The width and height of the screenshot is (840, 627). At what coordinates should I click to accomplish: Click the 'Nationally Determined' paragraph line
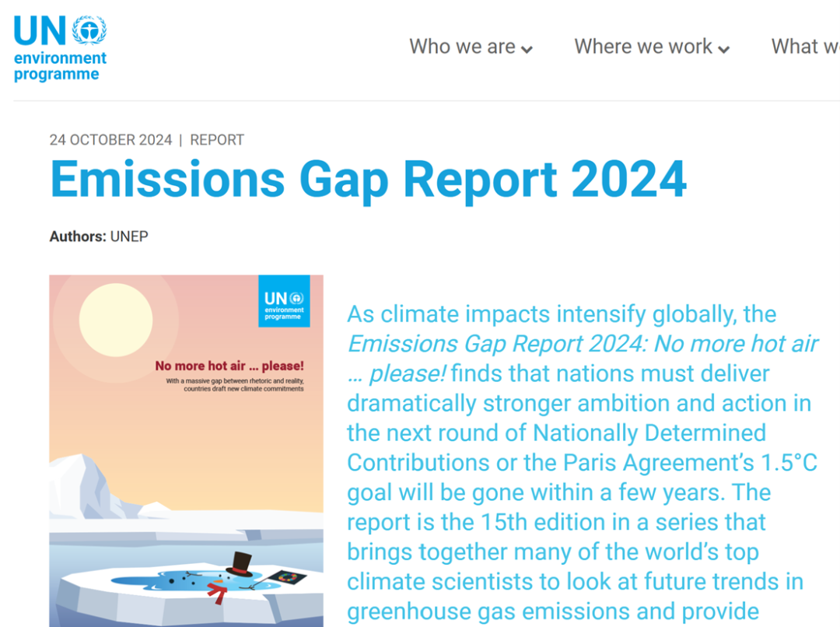tap(556, 433)
